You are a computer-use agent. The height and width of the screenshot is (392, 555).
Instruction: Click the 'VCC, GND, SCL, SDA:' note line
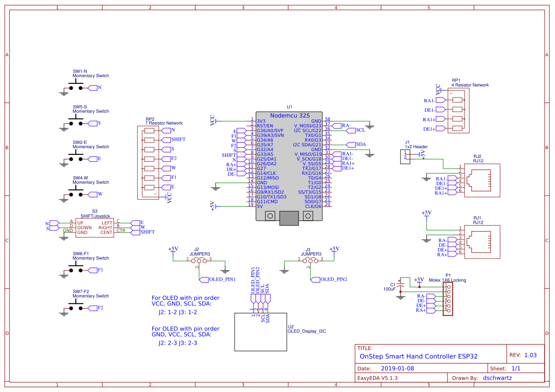(x=182, y=303)
